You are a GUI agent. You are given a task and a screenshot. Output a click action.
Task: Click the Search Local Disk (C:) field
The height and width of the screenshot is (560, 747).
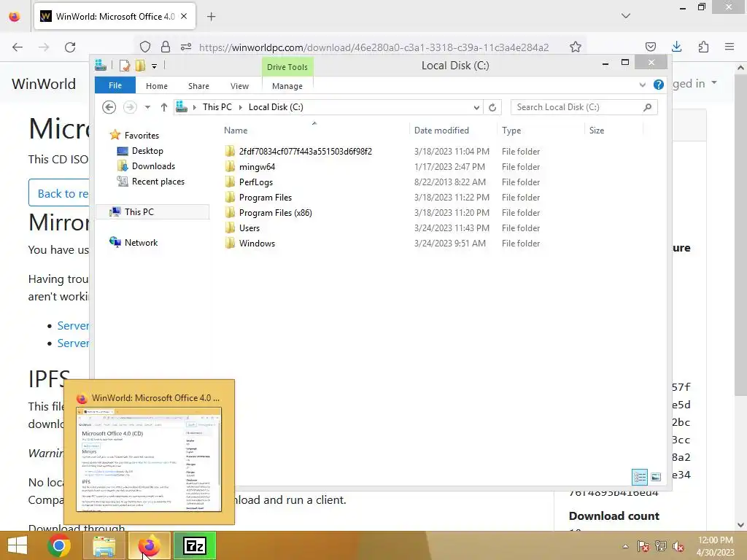[584, 107]
